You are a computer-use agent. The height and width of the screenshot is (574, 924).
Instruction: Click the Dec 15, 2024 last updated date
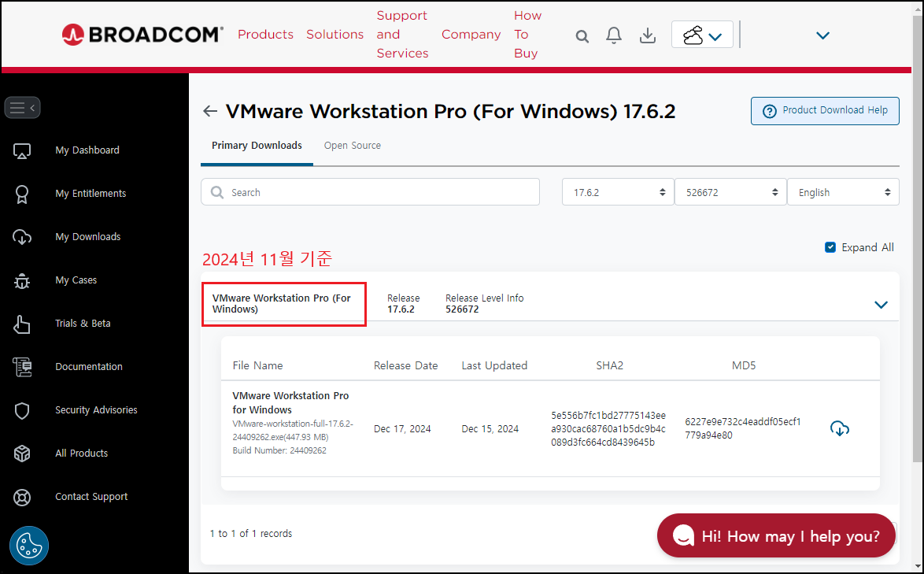click(490, 429)
